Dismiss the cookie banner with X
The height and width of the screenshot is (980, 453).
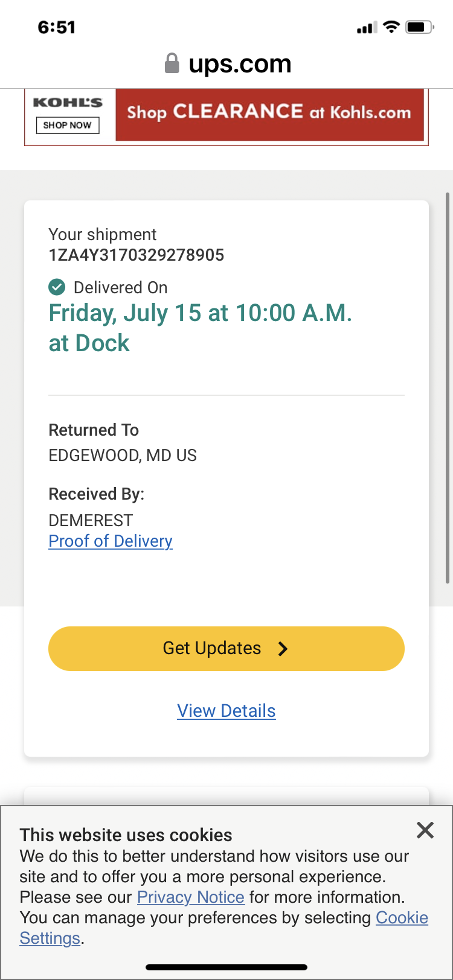[425, 830]
